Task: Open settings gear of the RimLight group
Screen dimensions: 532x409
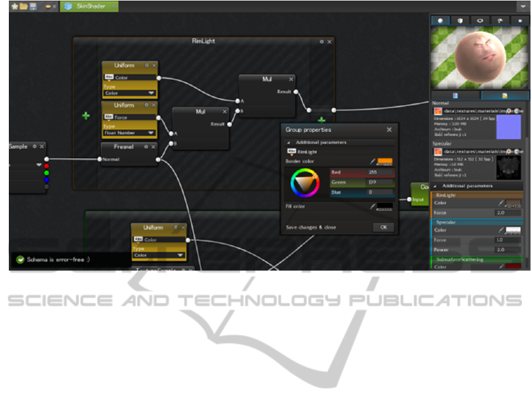Action: (x=322, y=42)
